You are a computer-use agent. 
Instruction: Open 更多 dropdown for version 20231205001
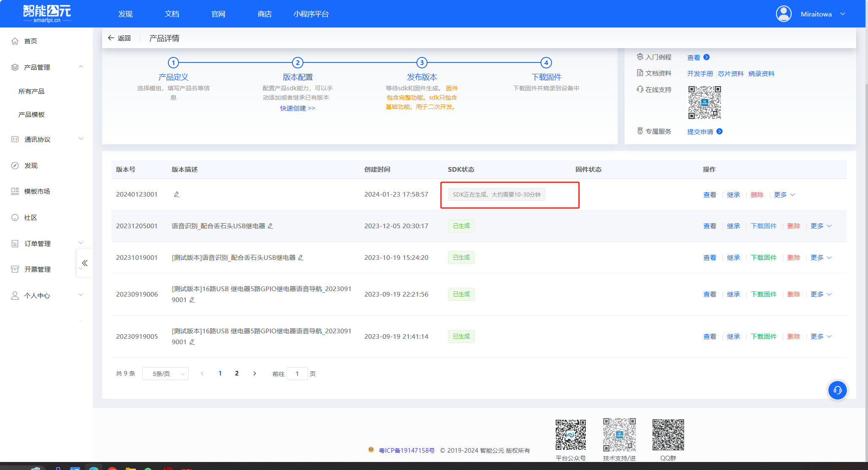tap(821, 226)
